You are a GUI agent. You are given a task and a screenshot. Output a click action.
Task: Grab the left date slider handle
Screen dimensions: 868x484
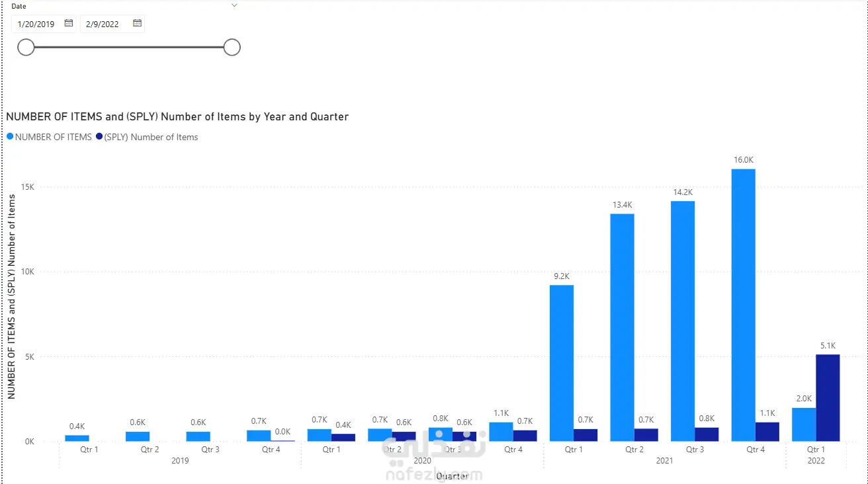click(26, 48)
